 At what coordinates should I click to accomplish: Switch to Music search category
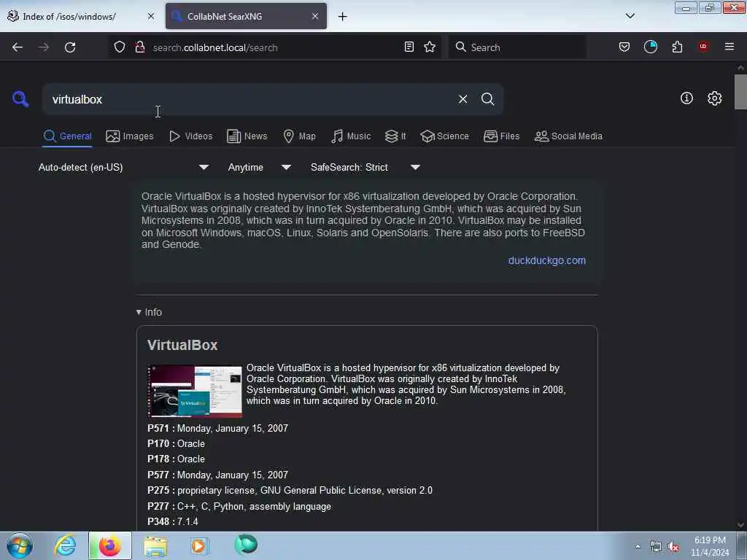pos(351,136)
